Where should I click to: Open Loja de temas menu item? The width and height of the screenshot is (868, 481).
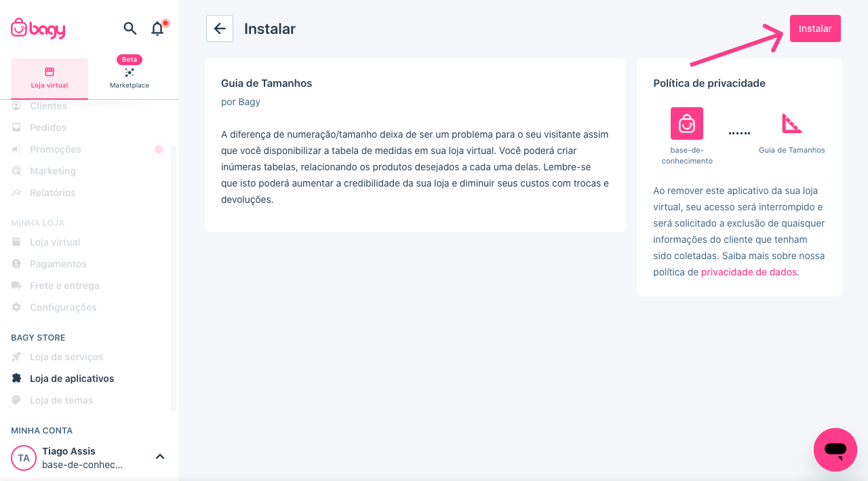point(62,400)
